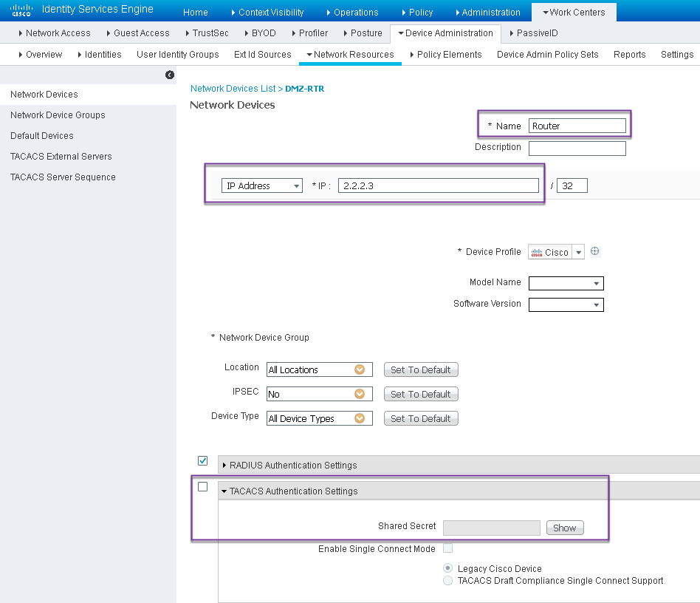Open Overview submenu
The height and width of the screenshot is (603, 700).
(40, 55)
